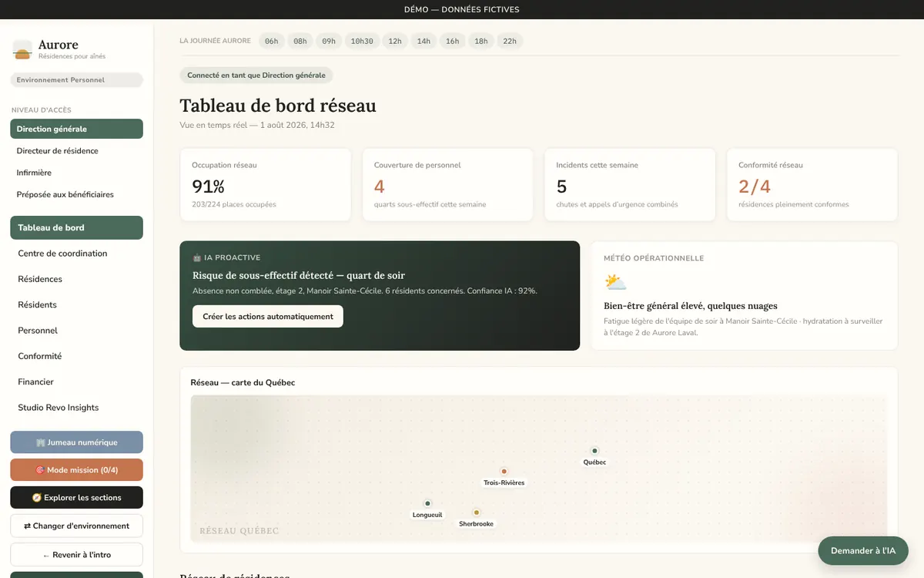The image size is (924, 578).
Task: Select the Trois-Rivières map marker
Action: pos(504,472)
